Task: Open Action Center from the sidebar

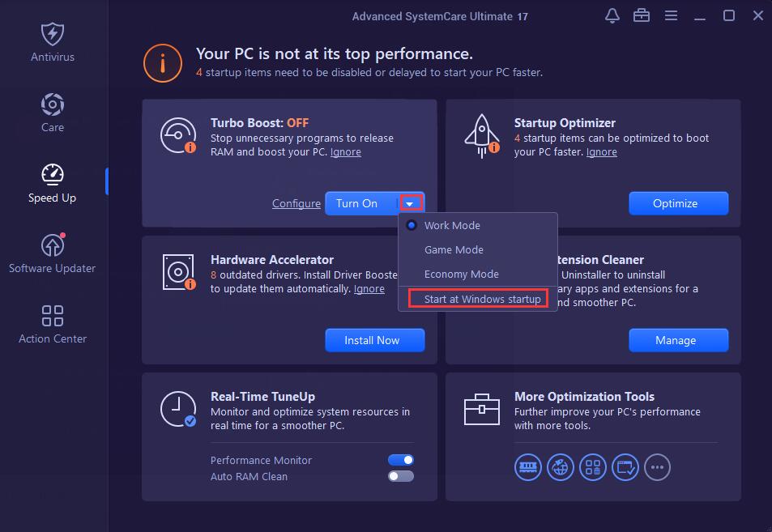Action: 53,325
